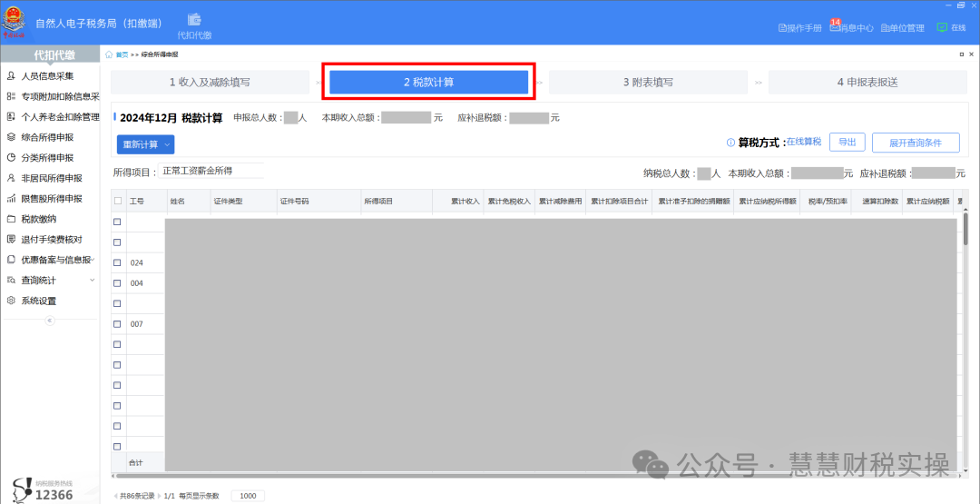Check the row with 工号 007
Viewport: 980px width, 504px height.
tap(117, 323)
